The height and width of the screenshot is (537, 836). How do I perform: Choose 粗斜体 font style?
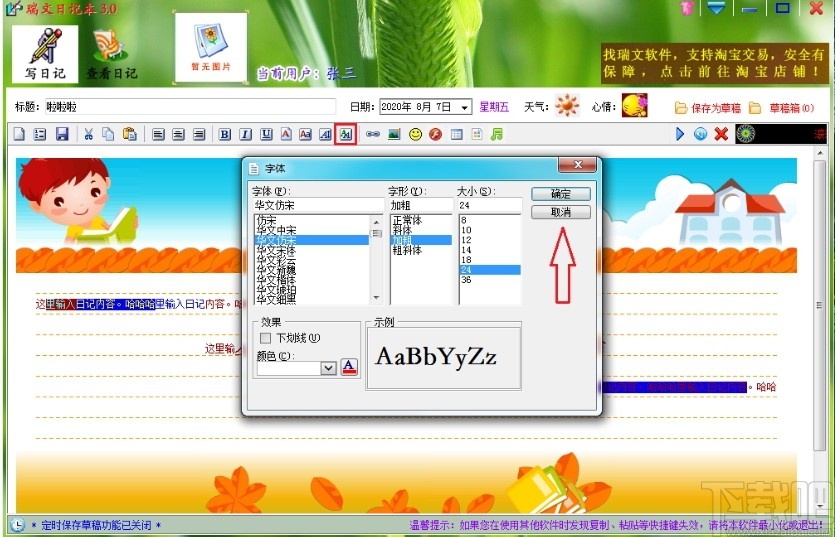tap(407, 250)
